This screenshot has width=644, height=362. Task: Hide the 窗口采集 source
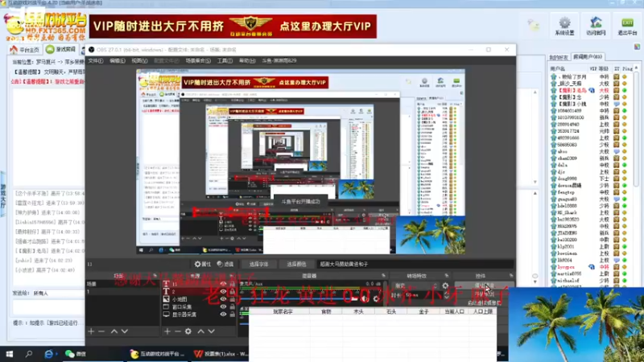pyautogui.click(x=223, y=306)
